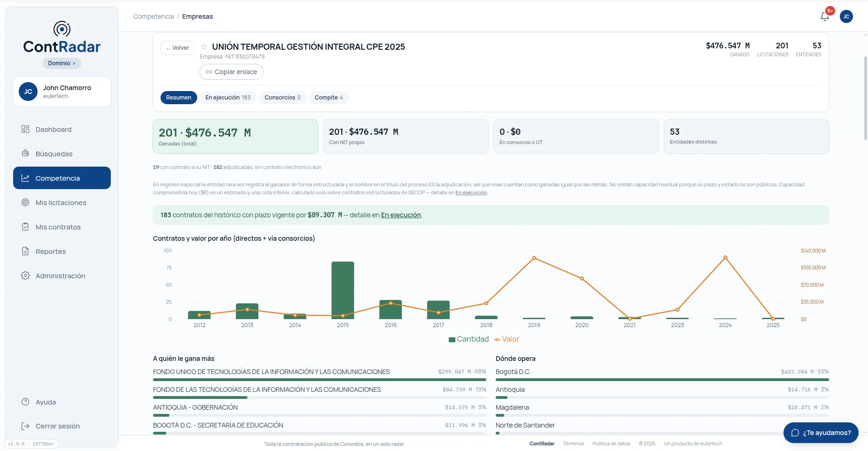Follow the En ejecución link in the gray note
The image size is (868, 451).
tap(471, 192)
